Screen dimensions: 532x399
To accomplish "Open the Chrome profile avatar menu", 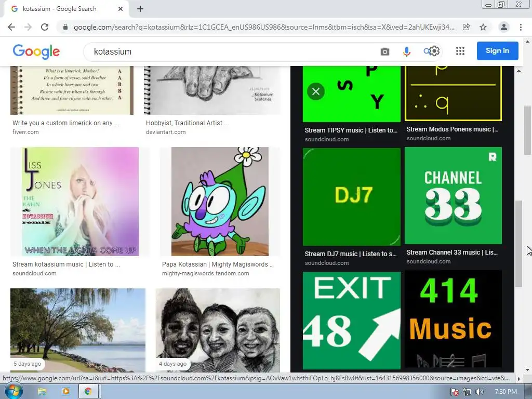I will (x=504, y=27).
